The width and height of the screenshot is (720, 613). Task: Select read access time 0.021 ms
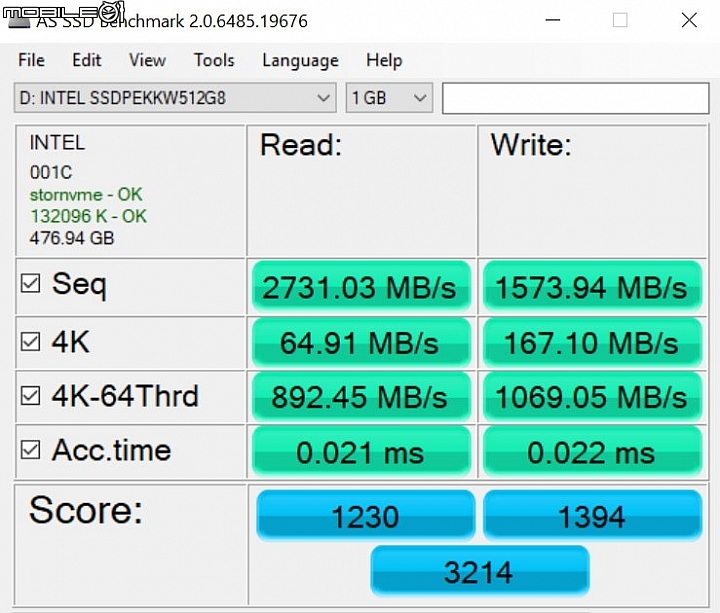(361, 452)
